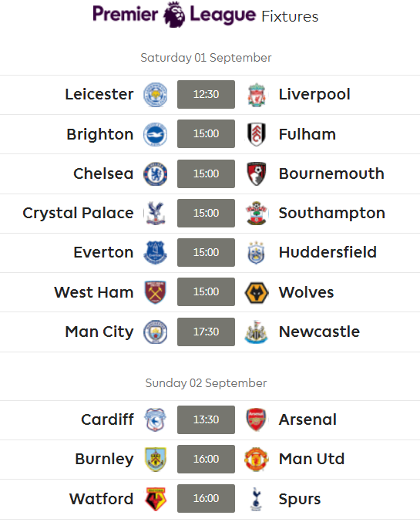Screen dimensions: 420x522
Task: Select the Saturday 01 September heading
Action: 206,58
